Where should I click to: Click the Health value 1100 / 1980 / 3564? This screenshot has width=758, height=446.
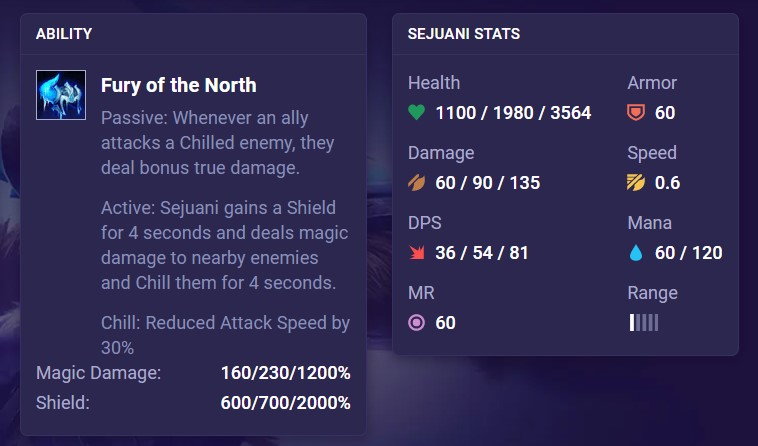pos(513,113)
